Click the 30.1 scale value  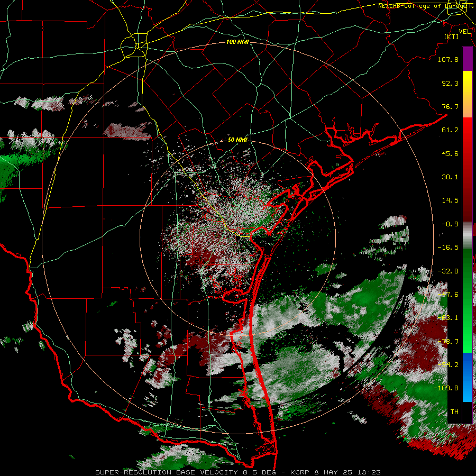click(x=450, y=177)
